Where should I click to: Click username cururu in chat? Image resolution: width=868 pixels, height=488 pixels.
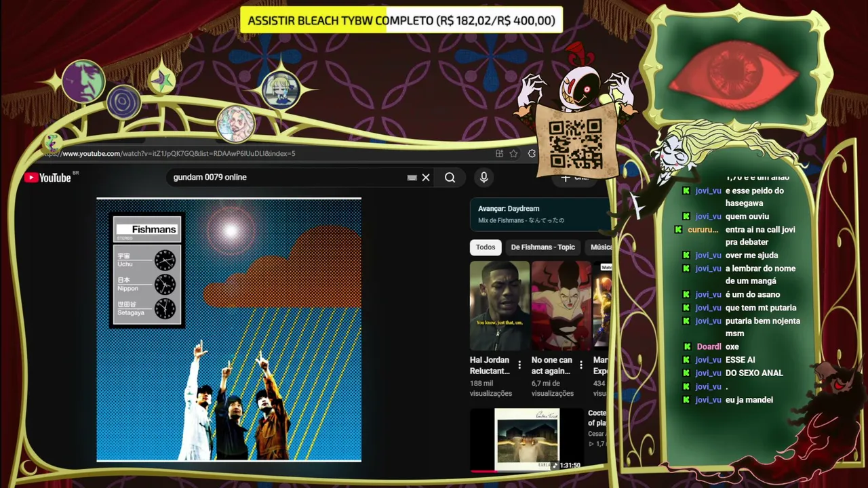[703, 230]
